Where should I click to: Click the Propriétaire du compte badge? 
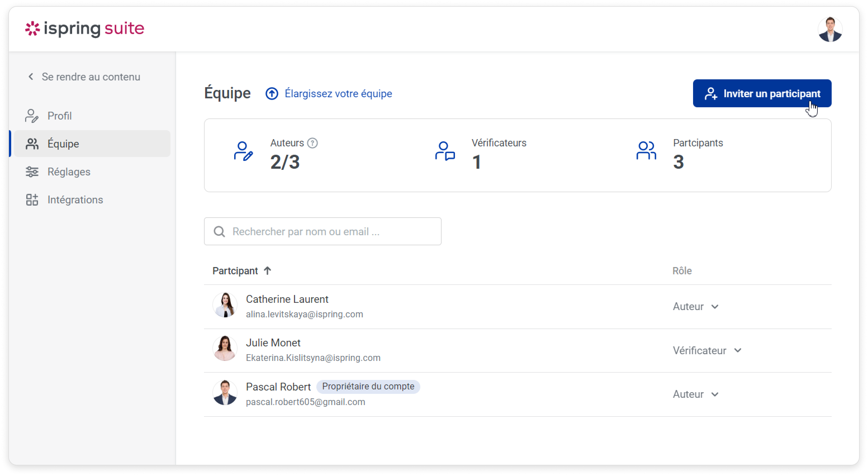[368, 386]
